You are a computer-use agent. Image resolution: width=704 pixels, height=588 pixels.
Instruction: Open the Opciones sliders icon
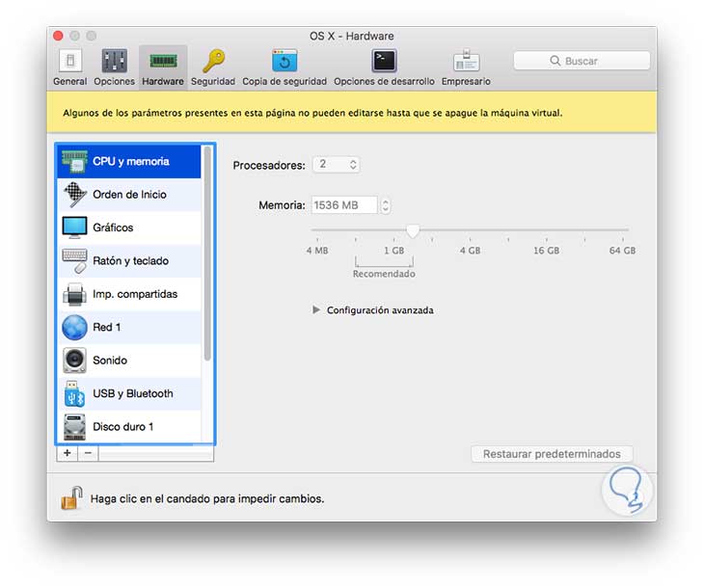[x=114, y=61]
